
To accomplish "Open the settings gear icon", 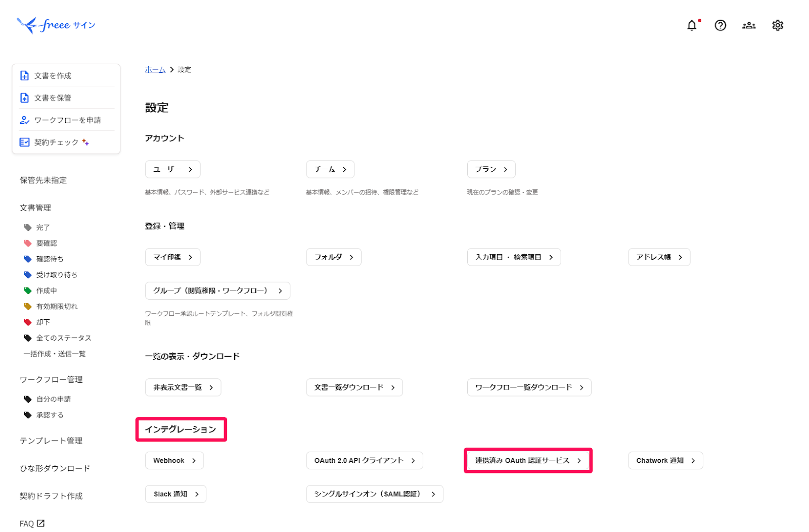I will pos(778,25).
